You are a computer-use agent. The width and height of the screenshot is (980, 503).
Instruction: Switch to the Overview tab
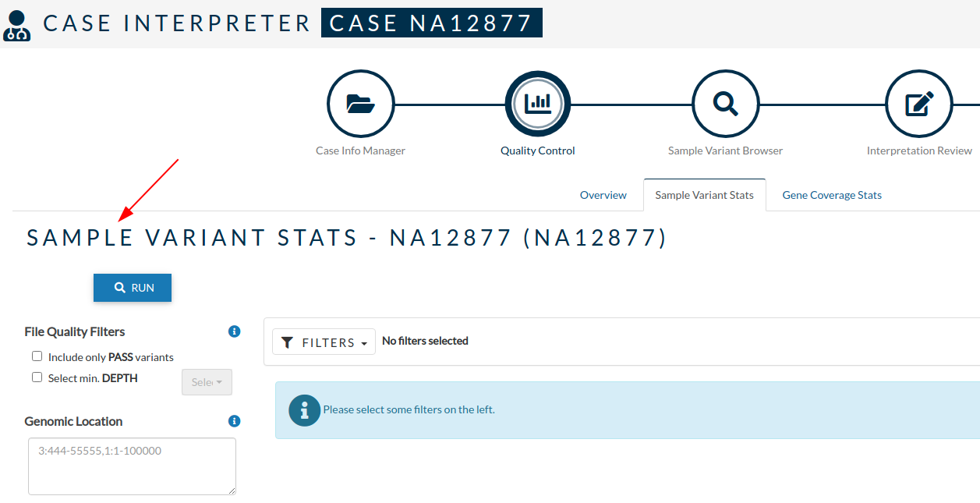tap(603, 194)
